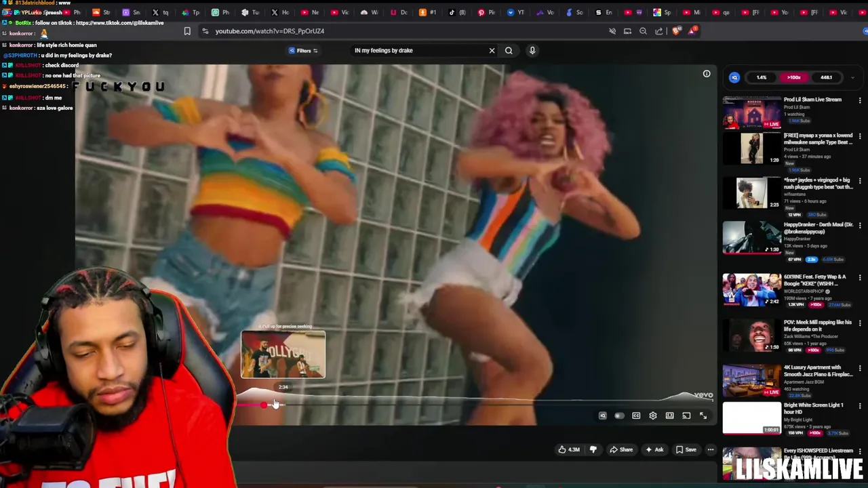868x488 pixels.
Task: Open vidIQ icon in player controls
Action: tap(602, 416)
